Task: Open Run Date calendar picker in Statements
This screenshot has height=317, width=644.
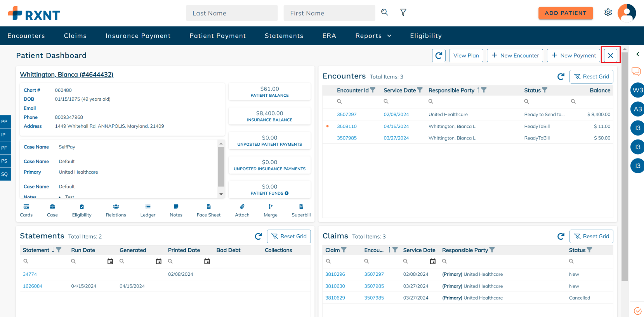Action: click(110, 261)
